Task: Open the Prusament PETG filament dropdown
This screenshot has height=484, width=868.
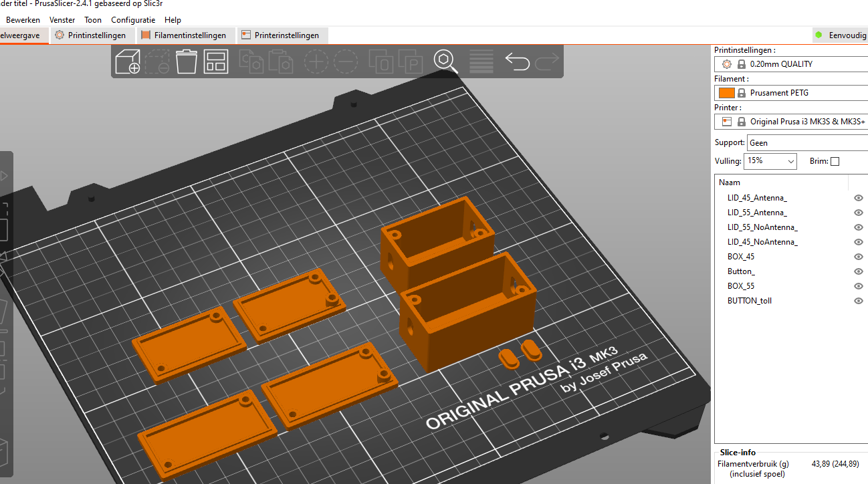Action: pyautogui.click(x=791, y=93)
